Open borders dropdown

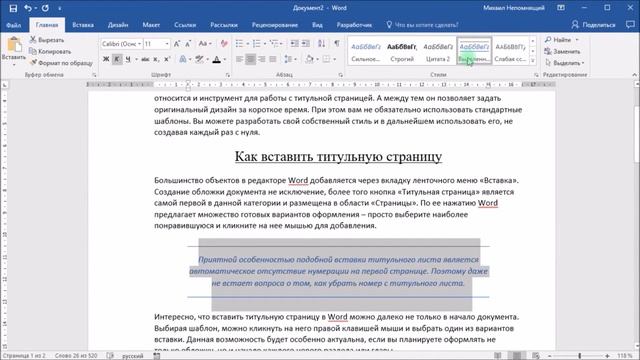[334, 60]
